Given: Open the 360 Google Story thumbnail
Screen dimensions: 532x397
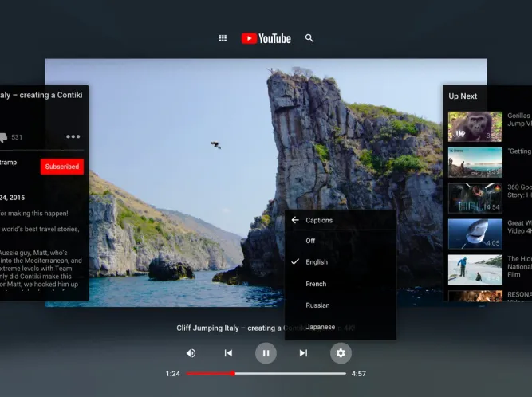Looking at the screenshot, I should click(475, 198).
